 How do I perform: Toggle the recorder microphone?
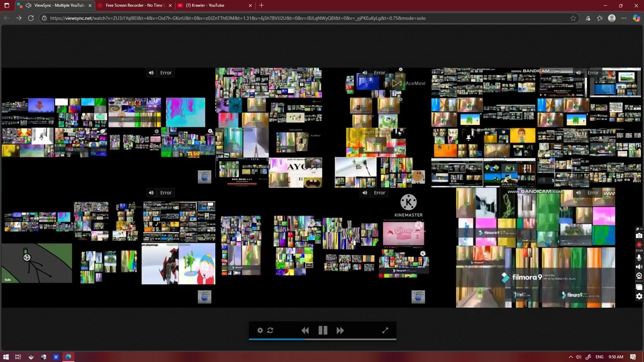[639, 257]
